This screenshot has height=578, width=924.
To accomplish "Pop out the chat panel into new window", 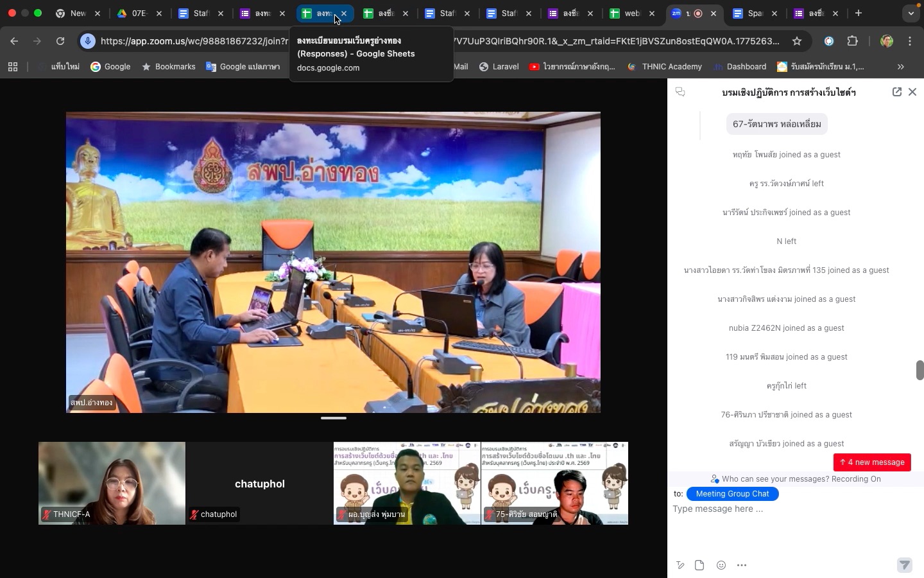I will [897, 92].
